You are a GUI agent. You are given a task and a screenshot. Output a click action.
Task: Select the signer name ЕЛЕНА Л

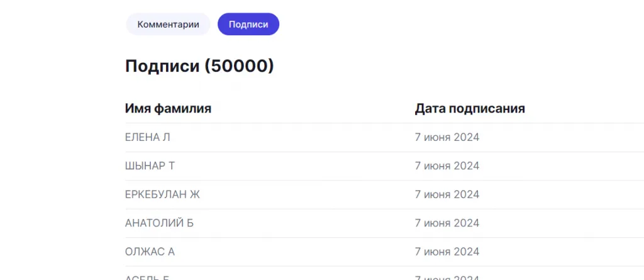[148, 137]
